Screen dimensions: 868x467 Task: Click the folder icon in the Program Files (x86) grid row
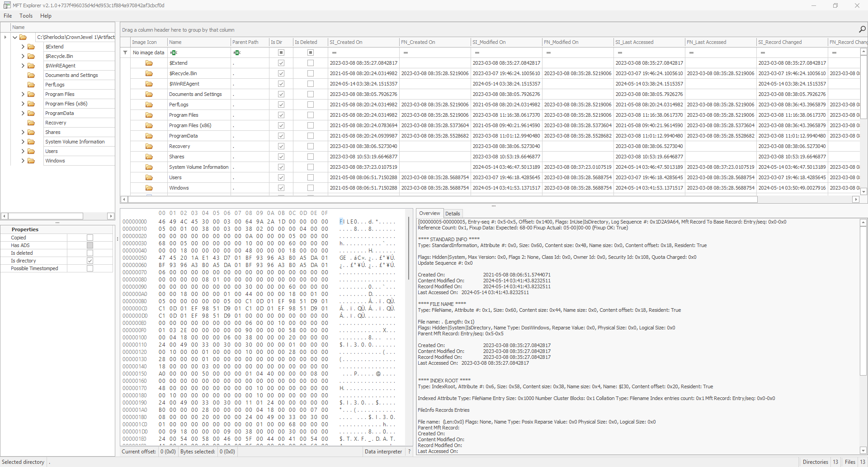[149, 125]
